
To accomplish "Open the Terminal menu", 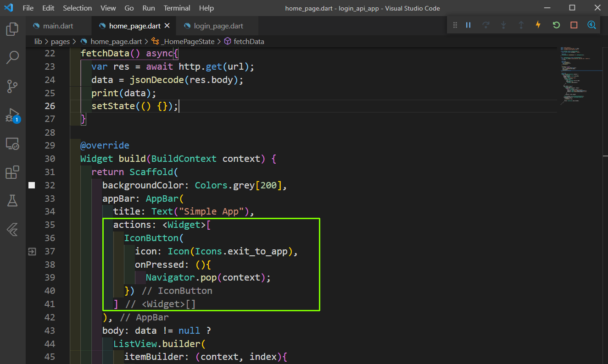I will click(x=177, y=8).
